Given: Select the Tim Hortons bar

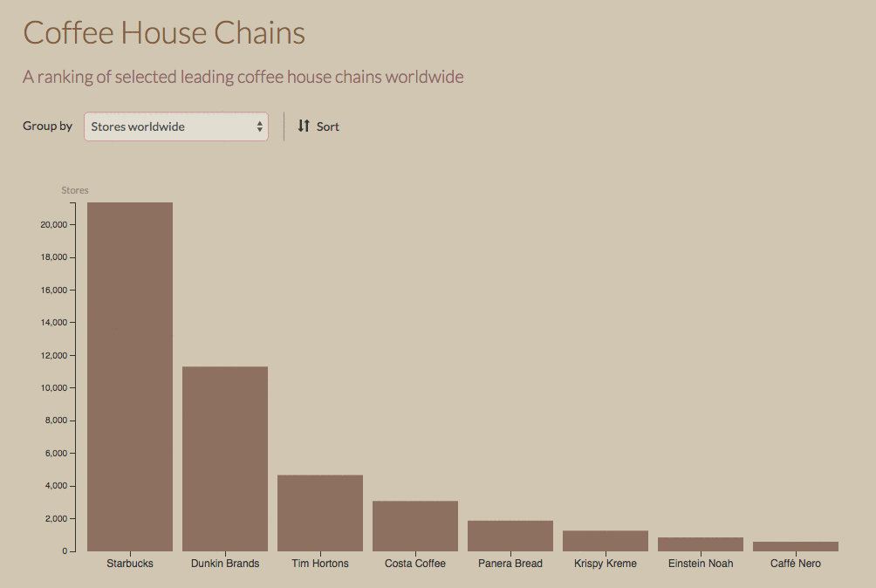Looking at the screenshot, I should tap(320, 513).
